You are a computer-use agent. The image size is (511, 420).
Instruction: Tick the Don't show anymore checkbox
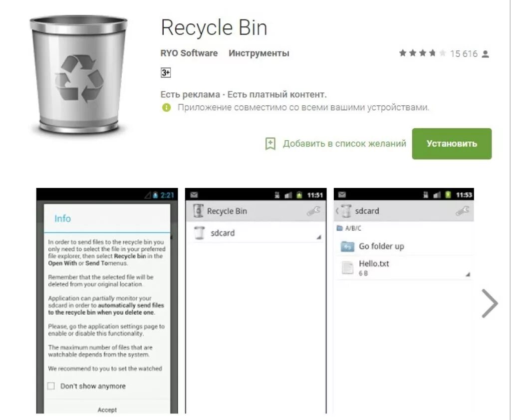point(51,386)
